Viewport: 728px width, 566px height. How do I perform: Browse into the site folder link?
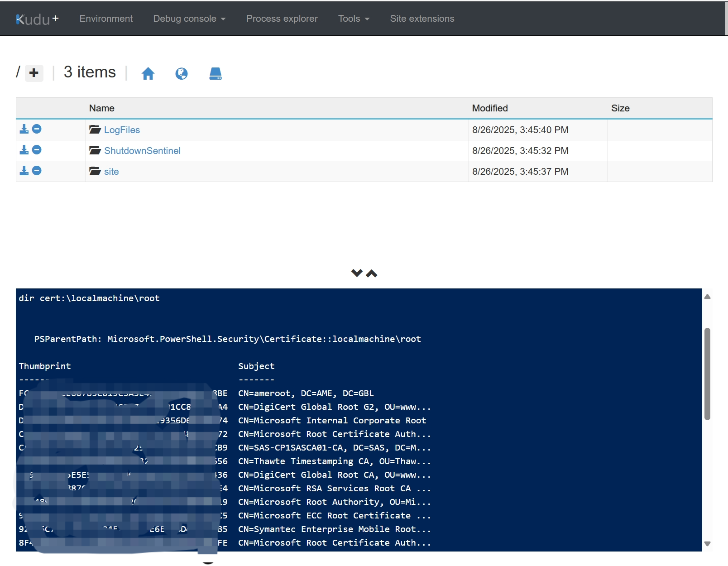coord(111,171)
